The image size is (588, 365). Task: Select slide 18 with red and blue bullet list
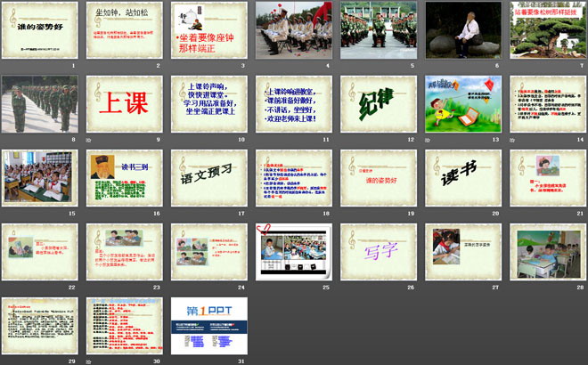[294, 178]
